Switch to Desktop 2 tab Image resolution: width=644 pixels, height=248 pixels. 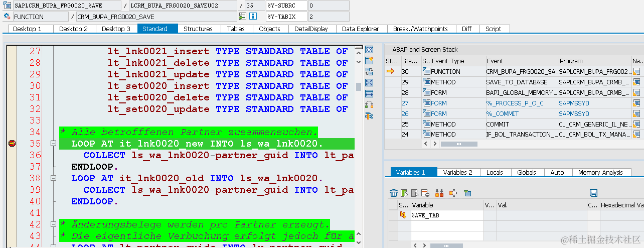point(73,29)
